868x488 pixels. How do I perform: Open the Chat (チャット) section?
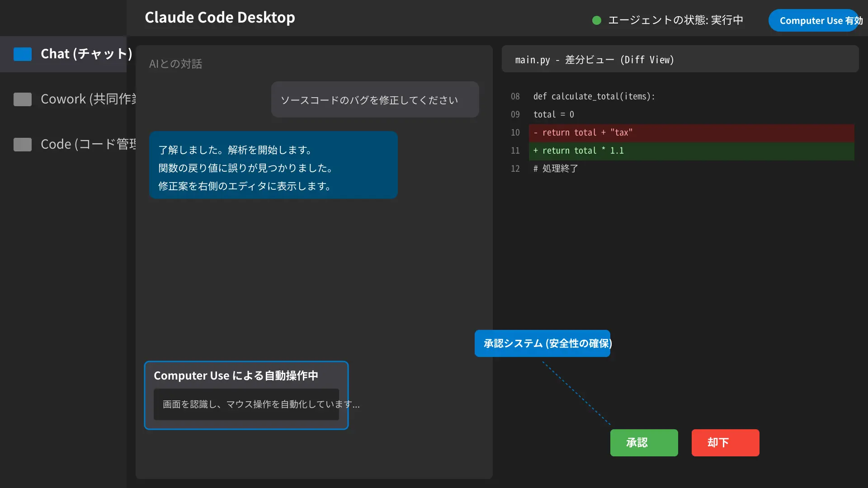click(63, 54)
